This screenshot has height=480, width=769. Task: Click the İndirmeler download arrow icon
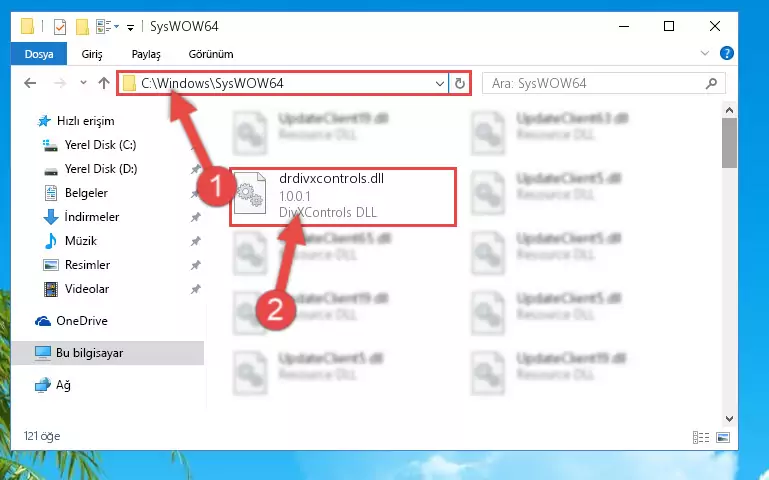coord(51,217)
